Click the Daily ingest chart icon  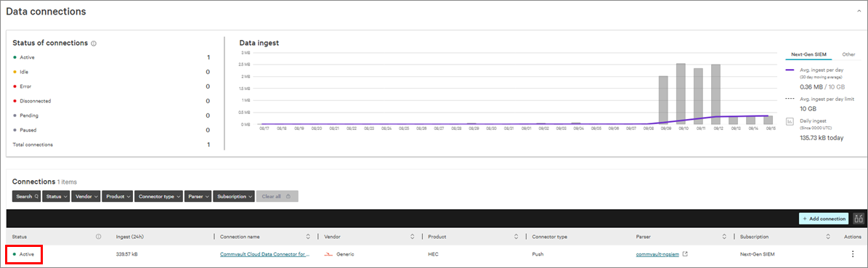(790, 121)
